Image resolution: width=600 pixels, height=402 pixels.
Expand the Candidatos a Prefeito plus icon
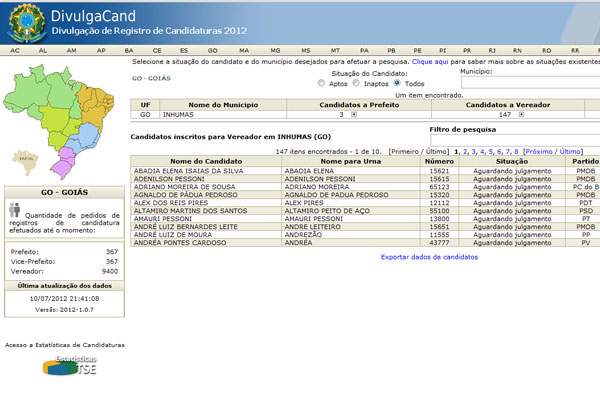point(354,114)
